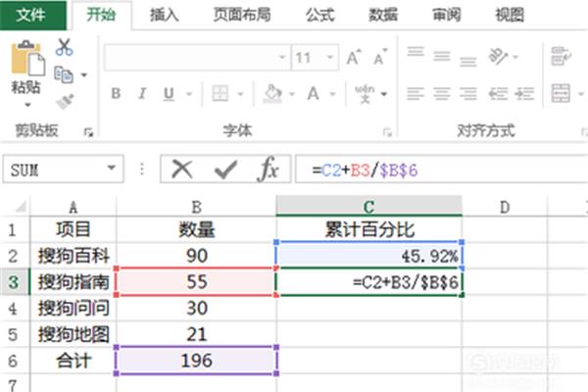The image size is (588, 392).
Task: Select column B header
Action: click(197, 207)
